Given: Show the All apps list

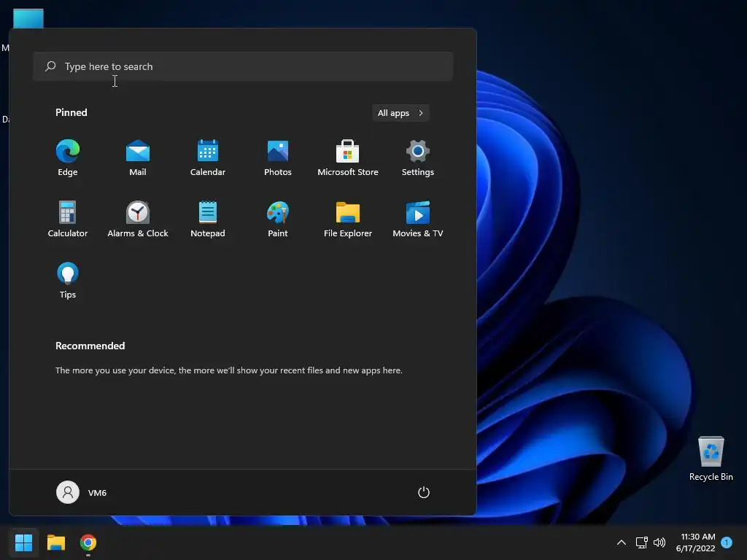Looking at the screenshot, I should tap(400, 113).
